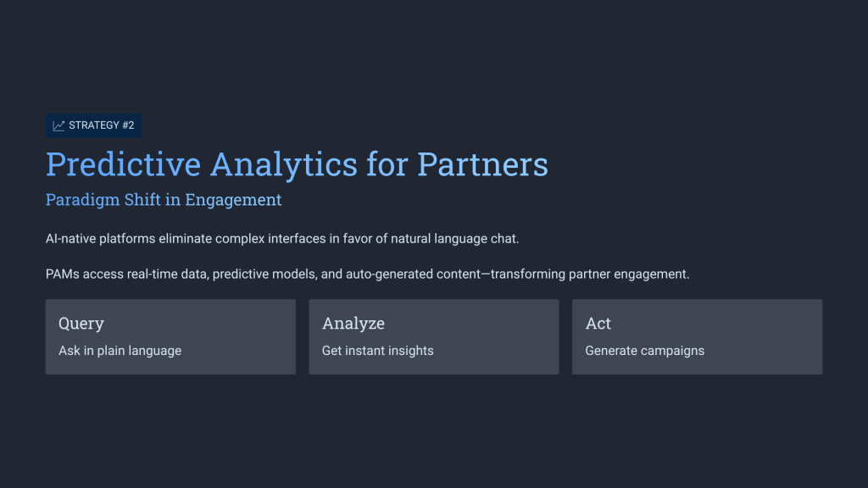Click the word "Engagement" in the subtitle

click(x=233, y=200)
